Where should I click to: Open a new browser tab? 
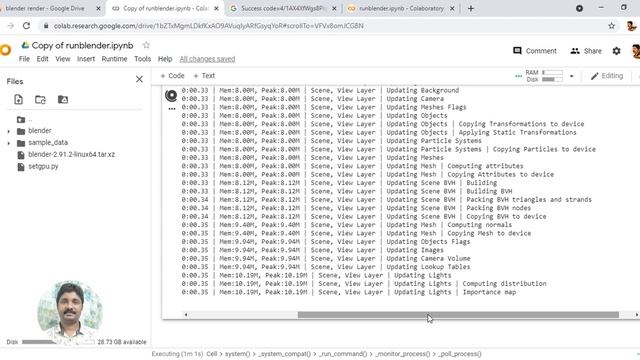point(471,8)
